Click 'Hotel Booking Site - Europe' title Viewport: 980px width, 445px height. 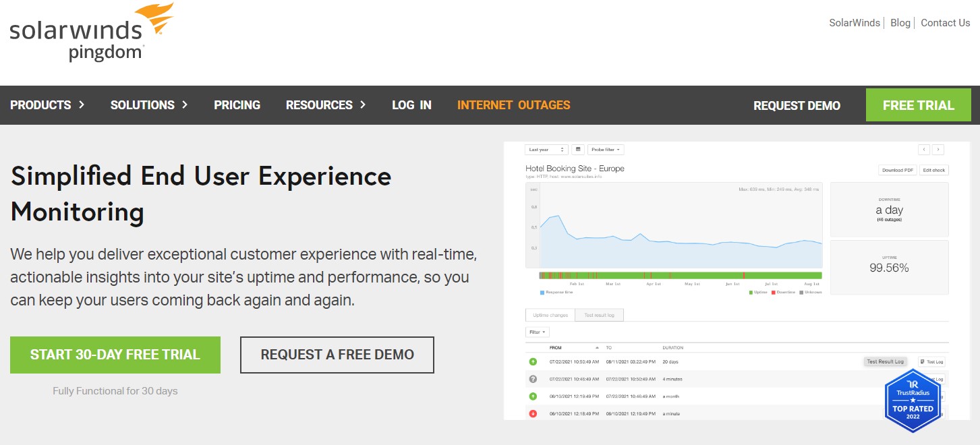pyautogui.click(x=575, y=169)
